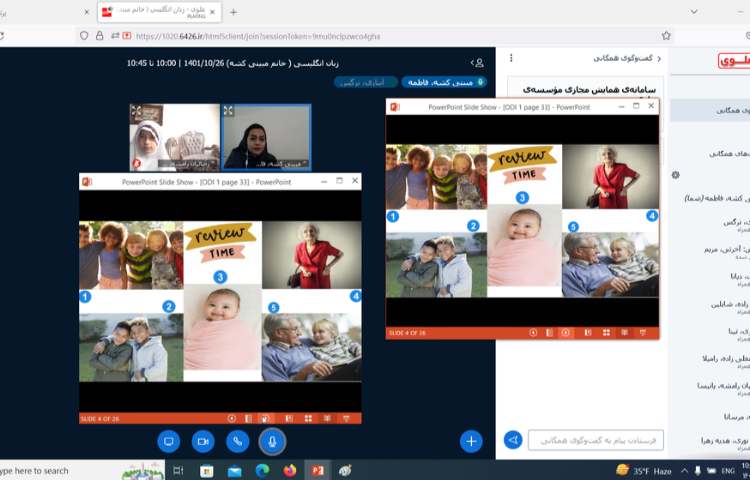The width and height of the screenshot is (750, 480).
Task: Focus the public chat message input
Action: coord(596,440)
